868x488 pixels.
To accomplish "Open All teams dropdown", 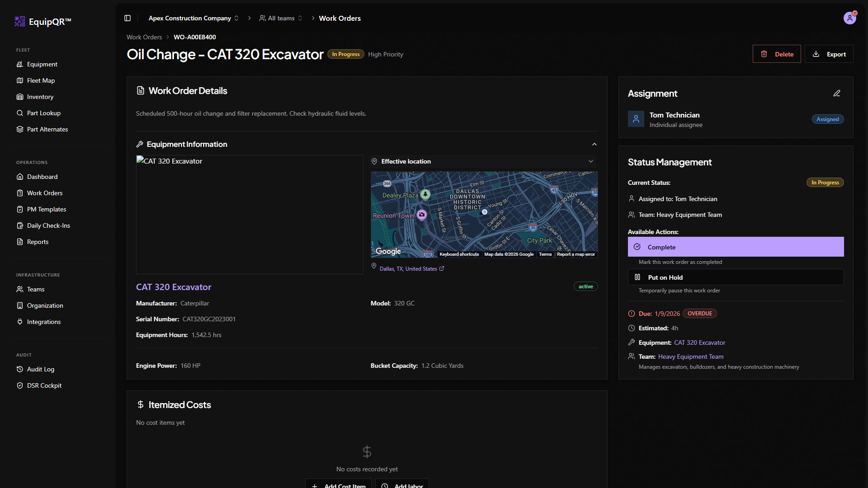I will coord(281,18).
